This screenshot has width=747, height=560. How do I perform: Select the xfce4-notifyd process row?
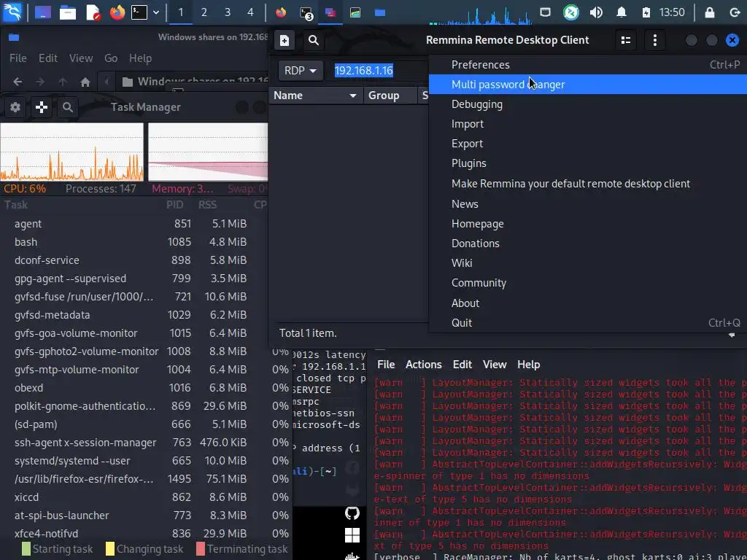pyautogui.click(x=146, y=533)
